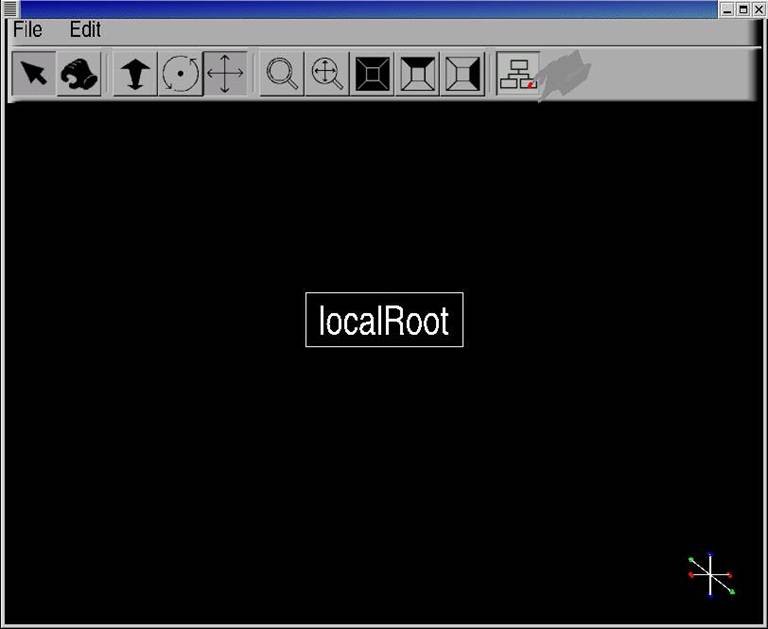Open the Edit menu
The width and height of the screenshot is (768, 629).
[85, 29]
